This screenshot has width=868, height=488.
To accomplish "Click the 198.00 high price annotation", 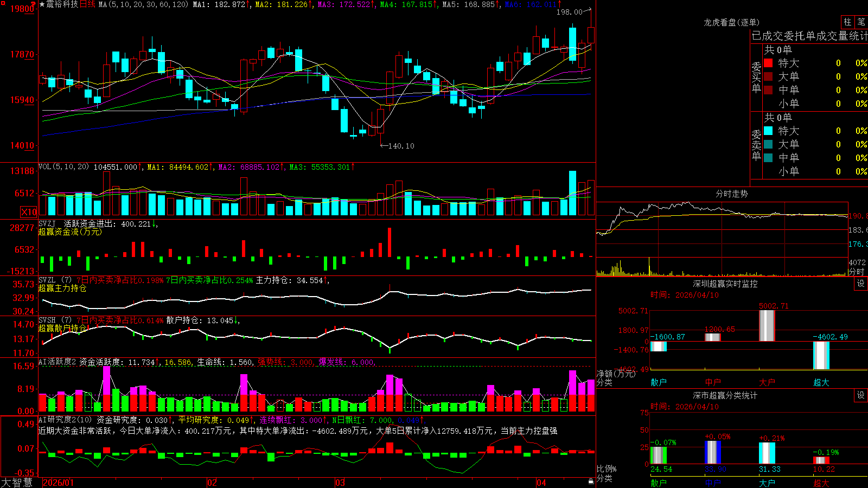I will (x=569, y=12).
